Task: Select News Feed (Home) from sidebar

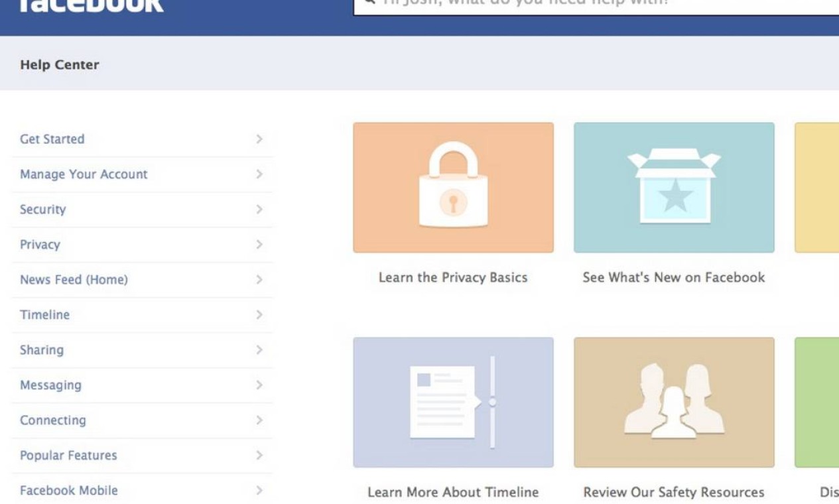Action: click(74, 280)
